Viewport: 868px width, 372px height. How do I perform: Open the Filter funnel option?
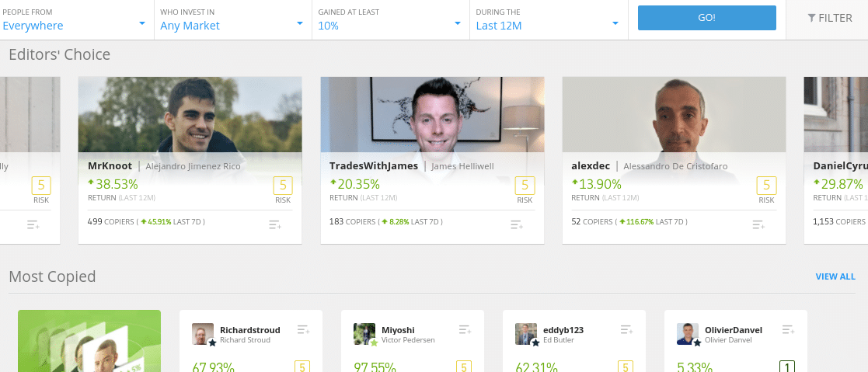[830, 19]
